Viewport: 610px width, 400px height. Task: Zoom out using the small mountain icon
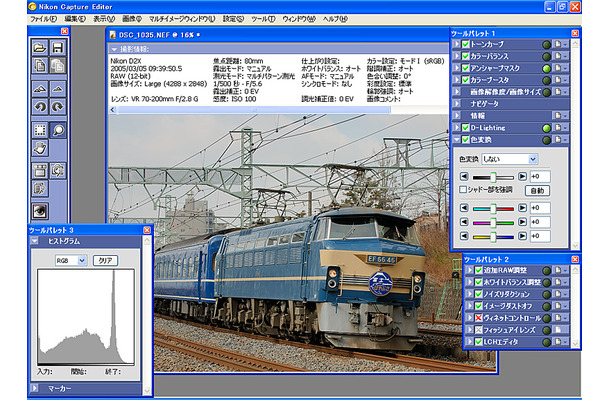pyautogui.click(x=58, y=89)
